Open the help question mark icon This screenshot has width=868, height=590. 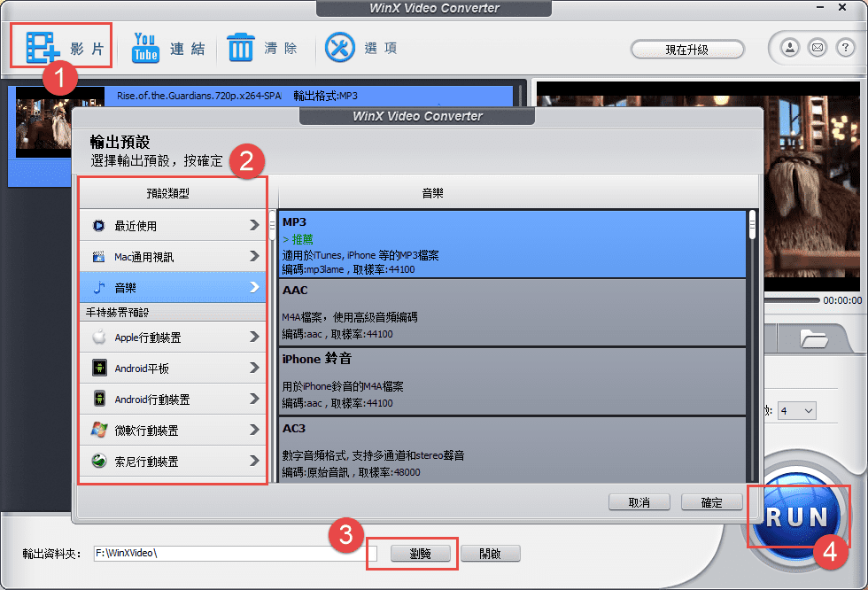point(845,48)
